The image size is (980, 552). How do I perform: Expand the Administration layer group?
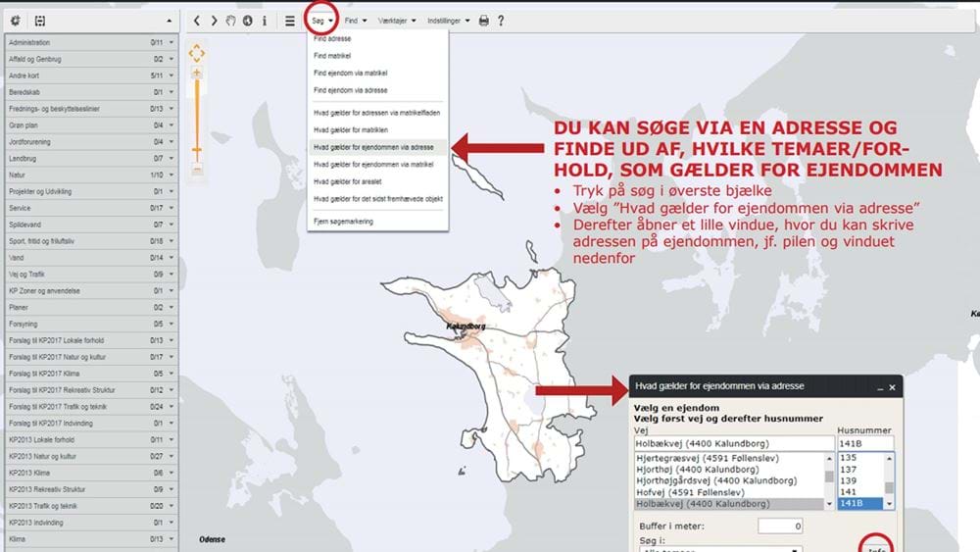pos(171,43)
